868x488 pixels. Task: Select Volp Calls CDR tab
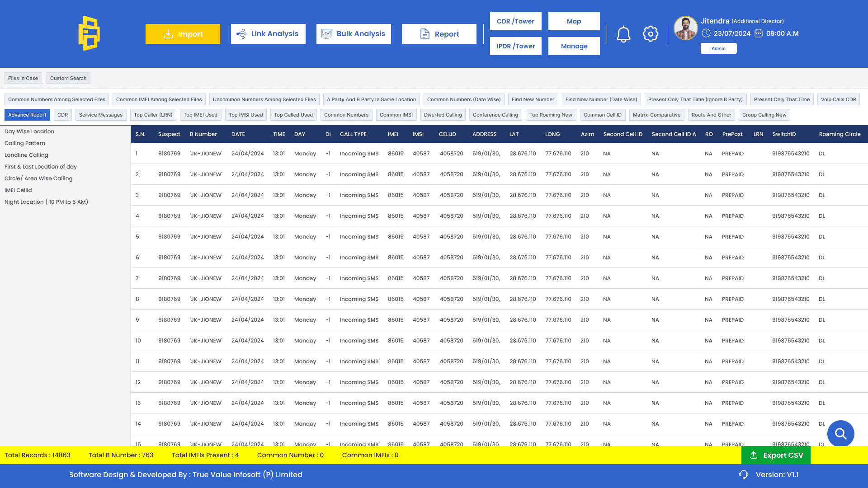(x=839, y=99)
